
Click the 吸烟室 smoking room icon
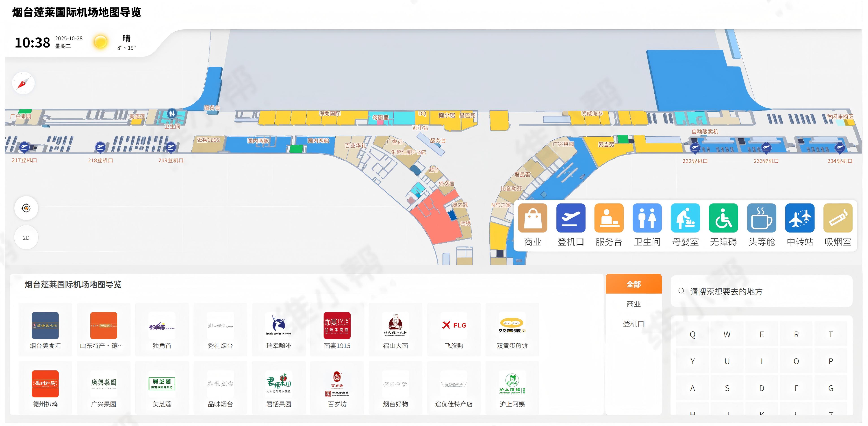pyautogui.click(x=838, y=218)
